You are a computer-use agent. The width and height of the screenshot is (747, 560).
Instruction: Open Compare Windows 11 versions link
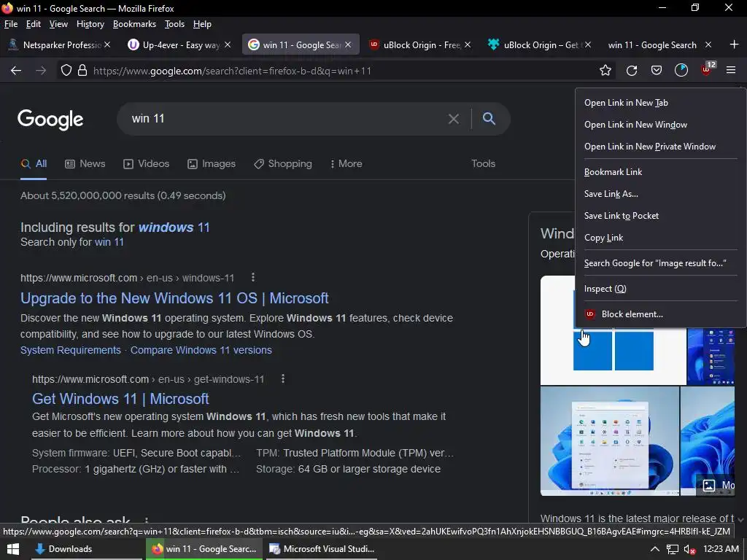click(201, 350)
